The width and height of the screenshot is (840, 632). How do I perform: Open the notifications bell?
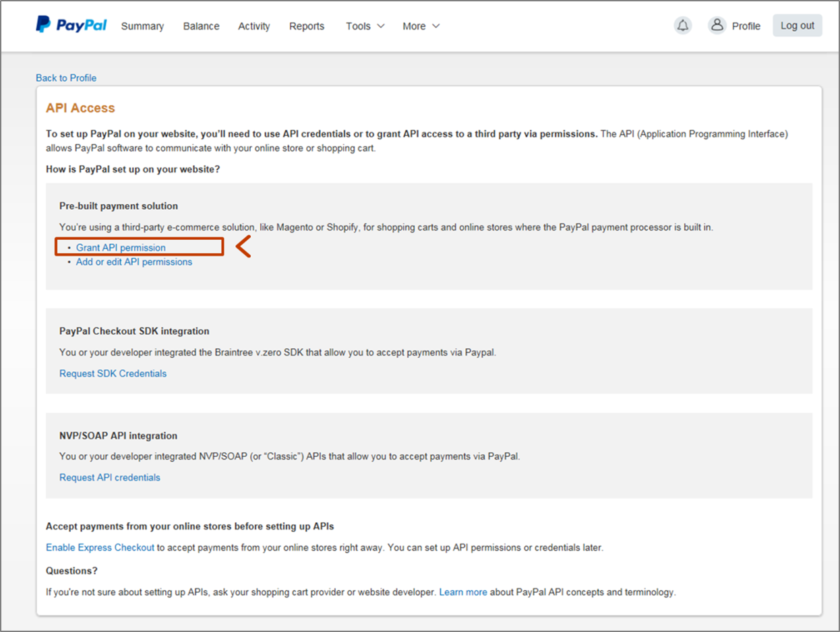pyautogui.click(x=683, y=26)
